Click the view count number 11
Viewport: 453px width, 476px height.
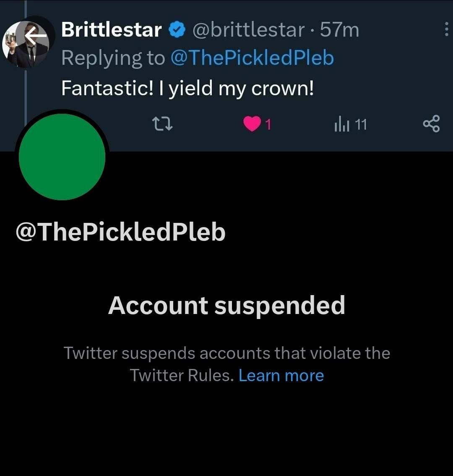point(361,125)
